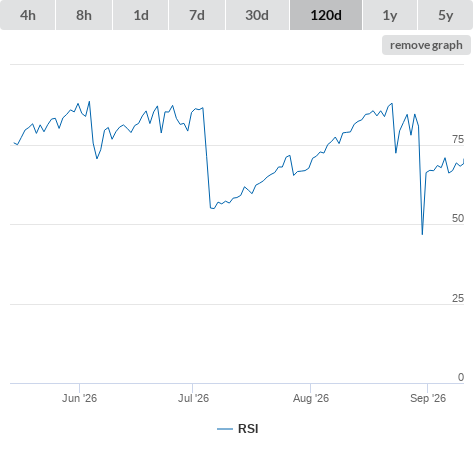Viewport: 474px width, 455px height.
Task: Open the 7d time range view
Action: tap(197, 15)
